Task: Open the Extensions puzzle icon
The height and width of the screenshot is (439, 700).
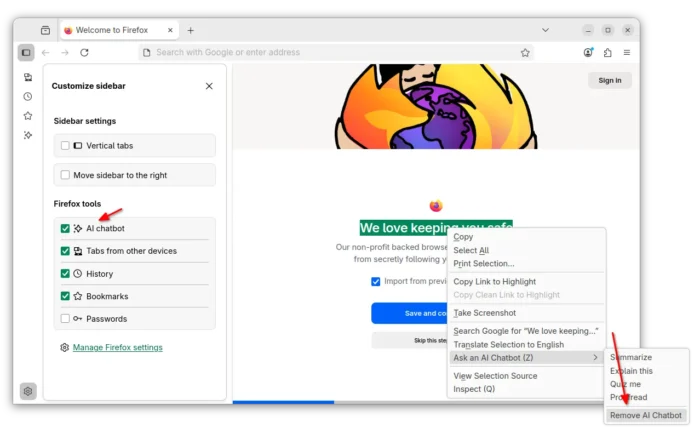Action: (x=607, y=52)
